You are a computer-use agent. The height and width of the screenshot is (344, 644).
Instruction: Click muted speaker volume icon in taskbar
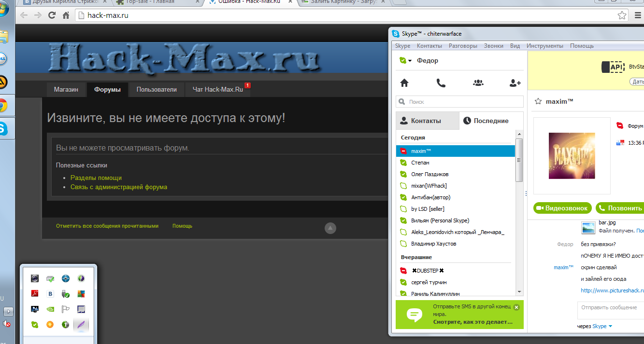coord(7,324)
